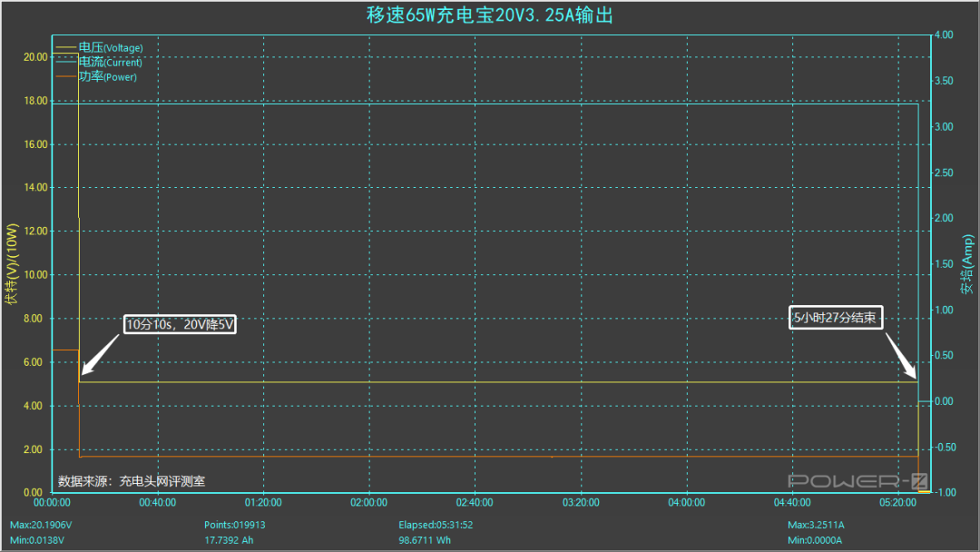Click the 00:40:00 time axis tick
Image resolution: width=980 pixels, height=552 pixels.
[158, 503]
